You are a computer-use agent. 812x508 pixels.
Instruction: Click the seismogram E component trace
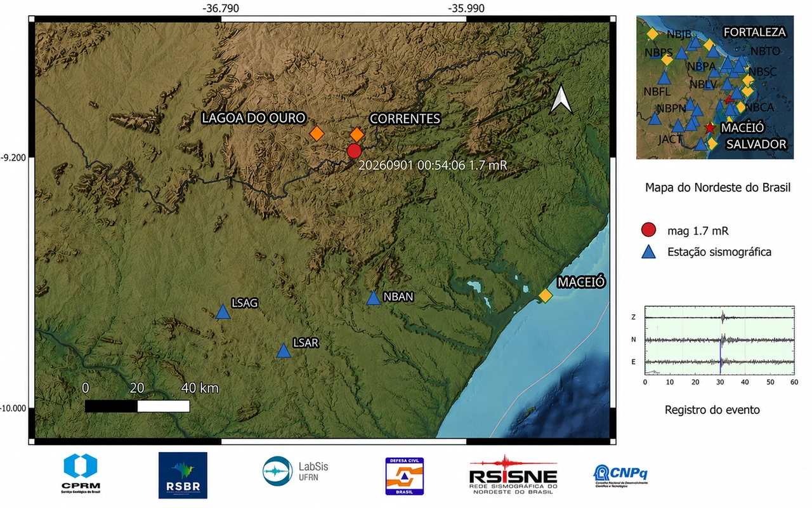pyautogui.click(x=719, y=362)
